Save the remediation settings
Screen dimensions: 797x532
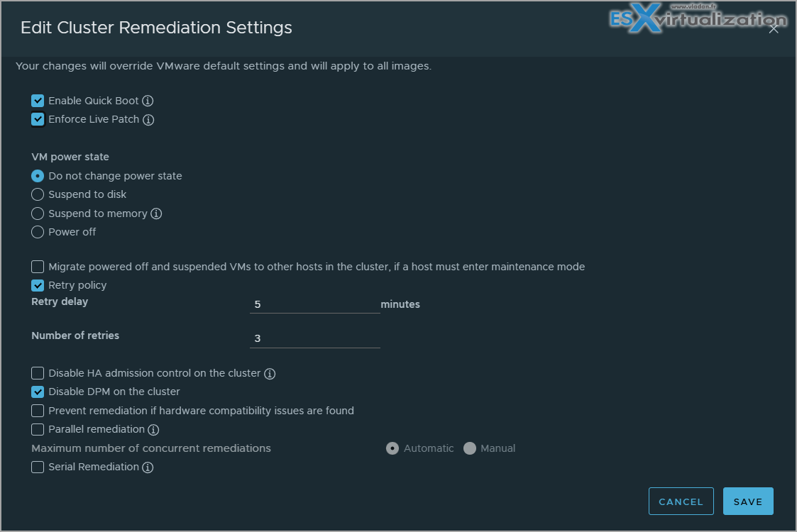tap(748, 501)
